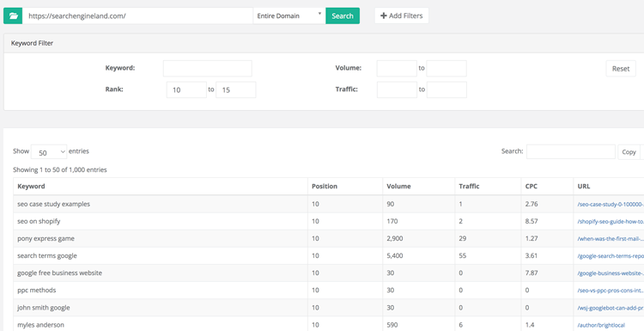Sort by the Volume column header
This screenshot has width=644, height=331.
click(x=418, y=187)
